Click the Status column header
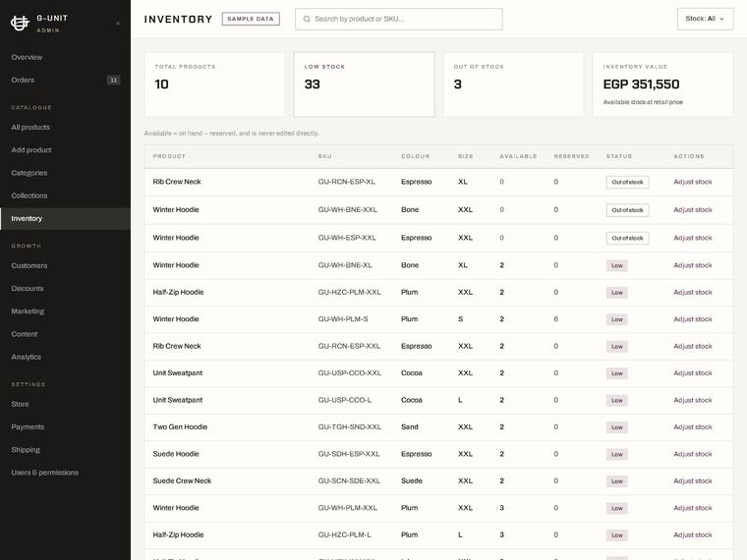 point(619,156)
